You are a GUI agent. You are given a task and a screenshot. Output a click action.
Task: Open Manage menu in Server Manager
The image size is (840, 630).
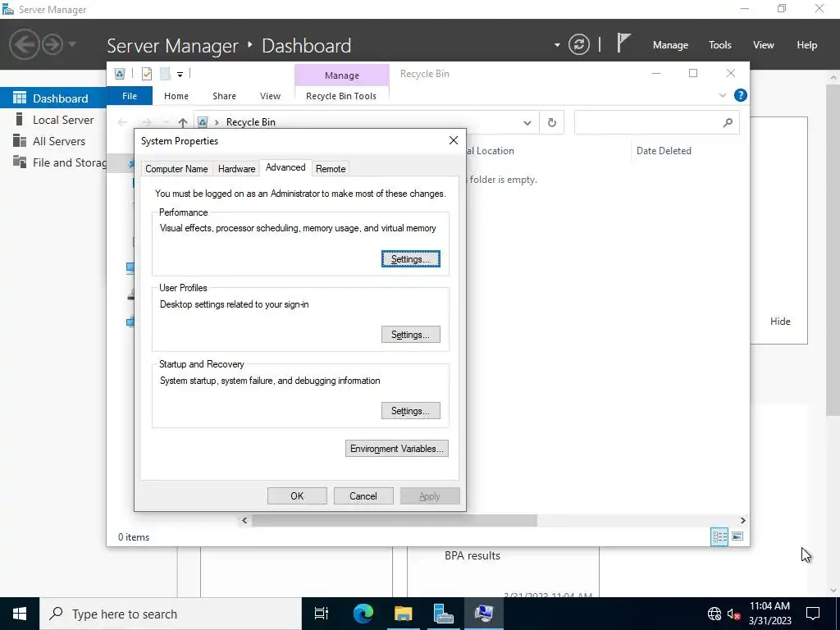(670, 45)
